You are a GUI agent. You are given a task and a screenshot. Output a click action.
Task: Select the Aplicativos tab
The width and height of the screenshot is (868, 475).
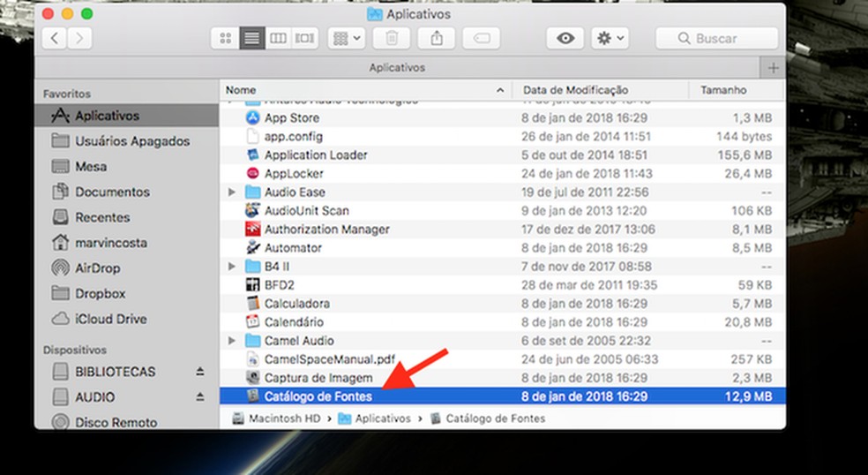pyautogui.click(x=398, y=68)
